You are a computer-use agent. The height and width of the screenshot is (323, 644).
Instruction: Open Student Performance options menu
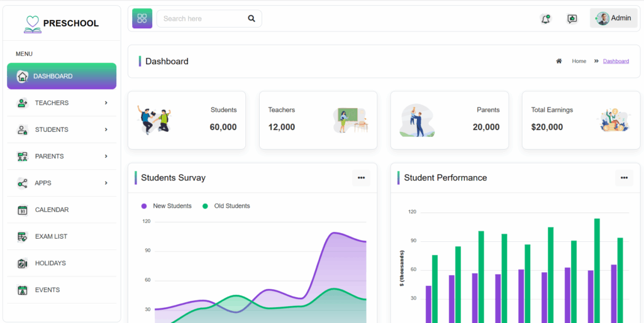[x=624, y=178]
